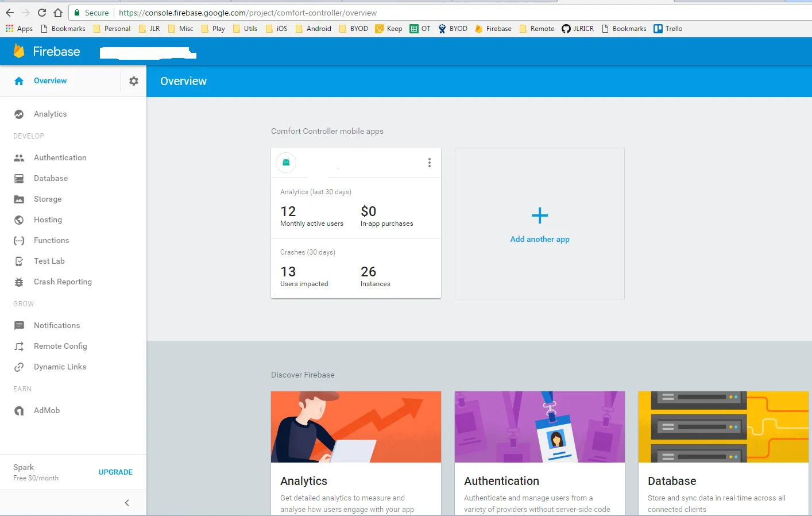Open the Keep bookmark
The height and width of the screenshot is (516, 812).
[x=389, y=29]
